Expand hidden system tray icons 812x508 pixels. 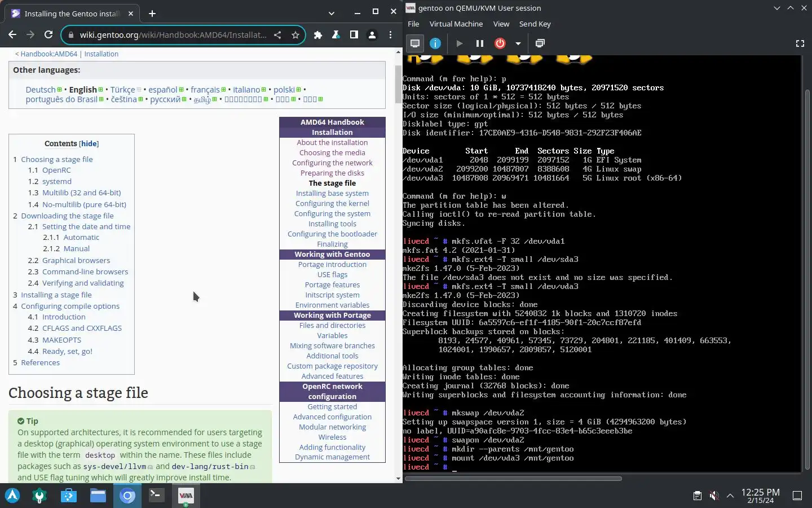pyautogui.click(x=730, y=496)
